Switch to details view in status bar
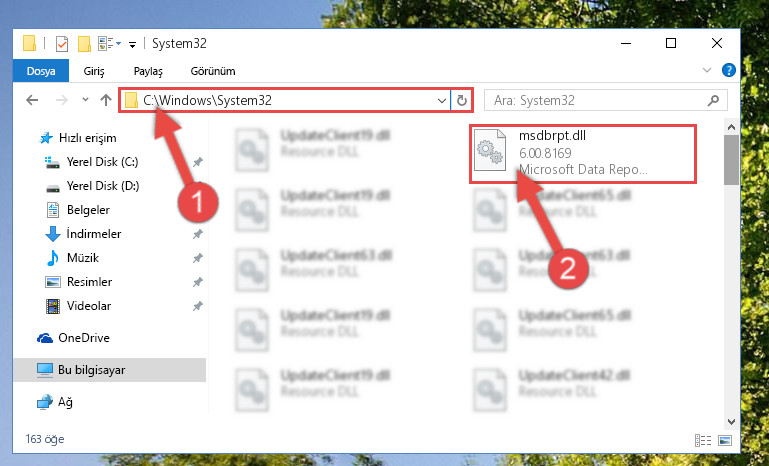 point(703,440)
